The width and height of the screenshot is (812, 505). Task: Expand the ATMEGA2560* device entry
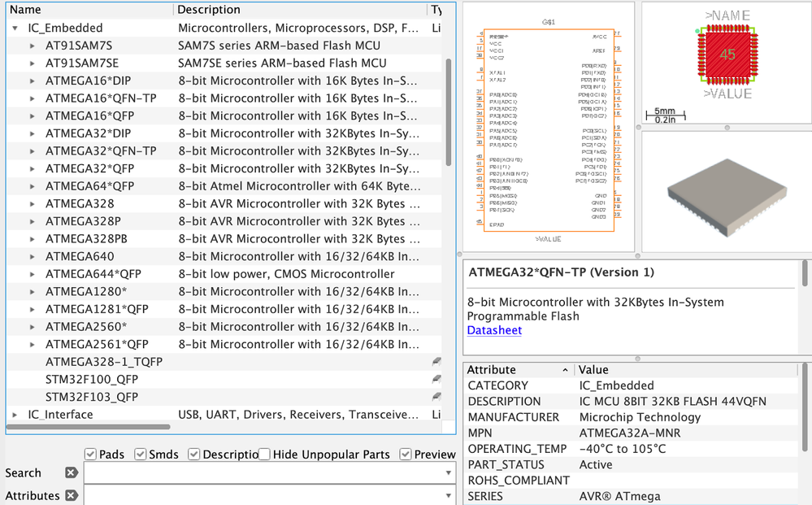33,327
